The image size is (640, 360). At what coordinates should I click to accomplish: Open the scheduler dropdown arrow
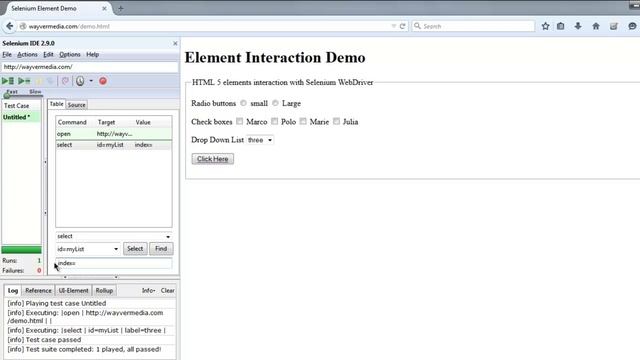pos(91,81)
